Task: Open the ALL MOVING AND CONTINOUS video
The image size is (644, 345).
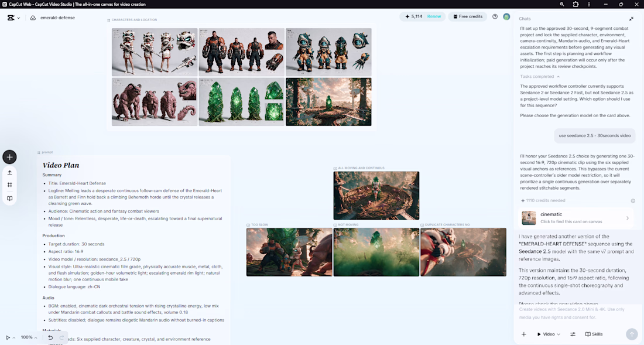Action: coord(376,196)
